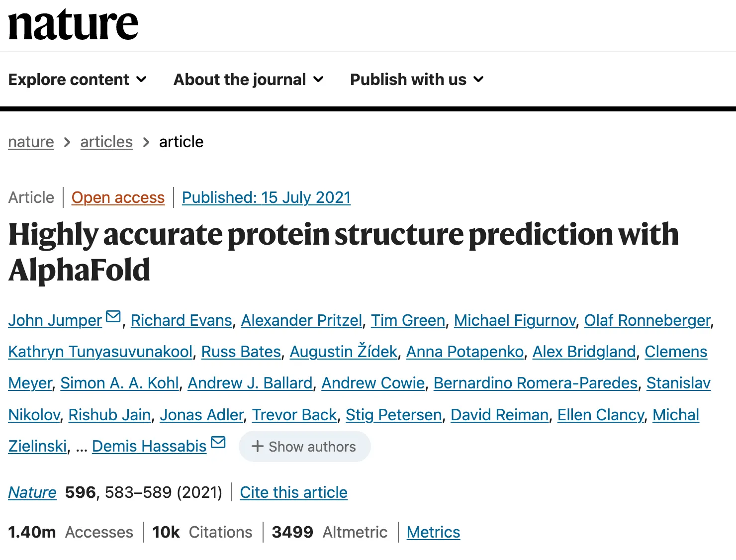Image resolution: width=736 pixels, height=560 pixels.
Task: Click the italic Nature journal link
Action: [x=32, y=492]
